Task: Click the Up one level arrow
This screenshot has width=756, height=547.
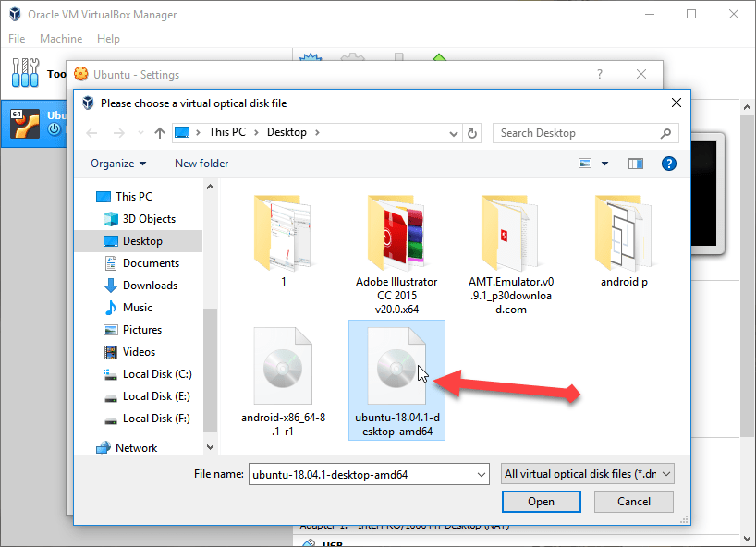Action: coord(160,133)
